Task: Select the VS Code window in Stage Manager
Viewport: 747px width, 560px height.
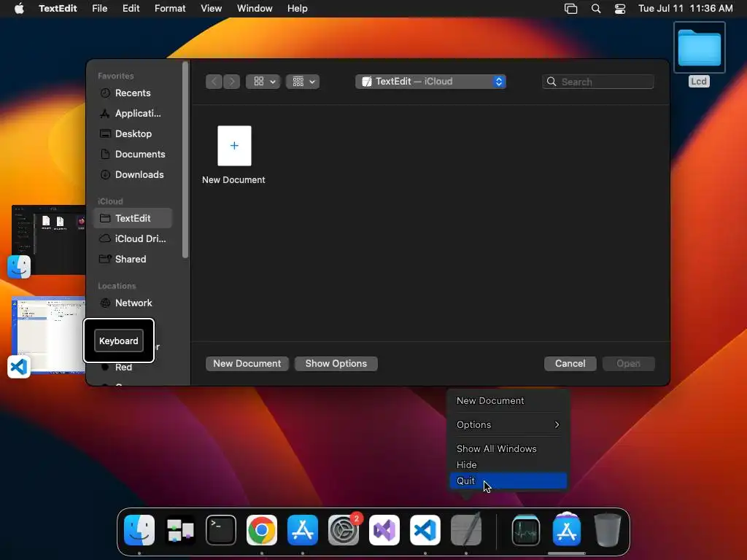Action: pyautogui.click(x=48, y=335)
